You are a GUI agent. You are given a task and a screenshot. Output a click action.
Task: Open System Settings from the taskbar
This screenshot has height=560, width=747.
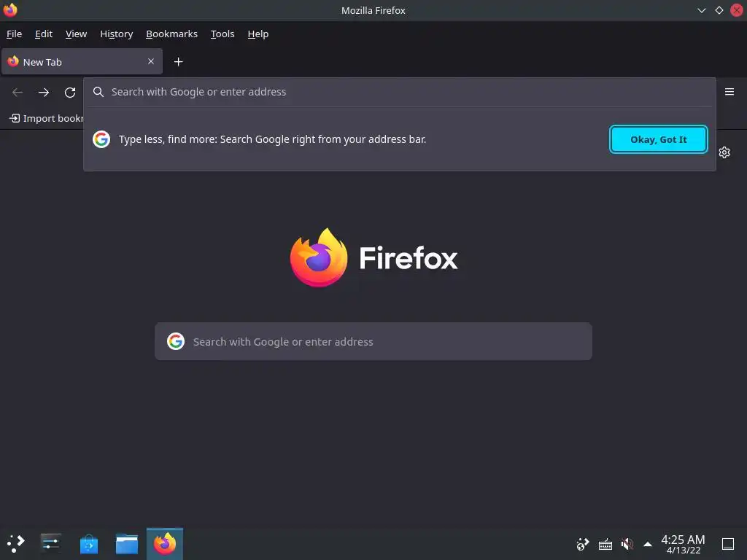click(x=50, y=543)
